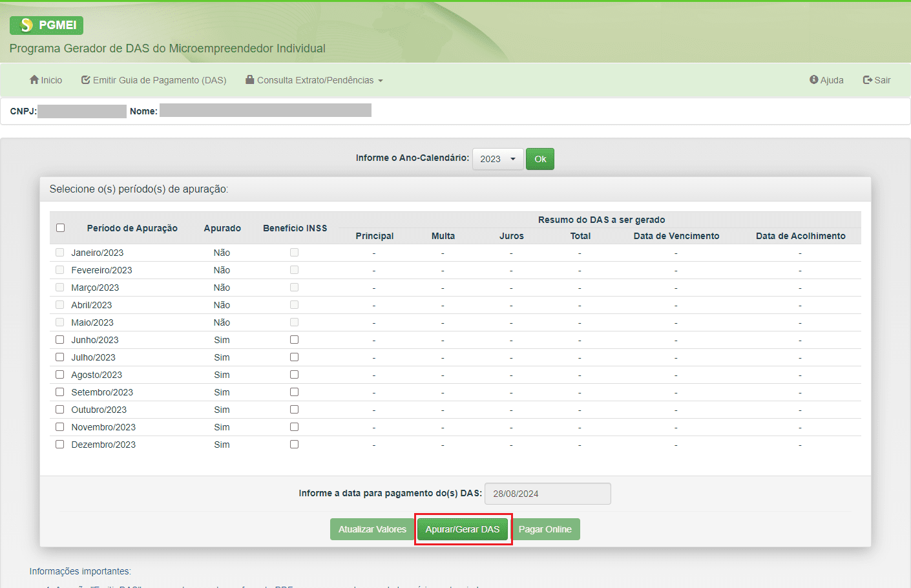Click Ok to confirm the calendar year
This screenshot has height=588, width=911.
540,158
